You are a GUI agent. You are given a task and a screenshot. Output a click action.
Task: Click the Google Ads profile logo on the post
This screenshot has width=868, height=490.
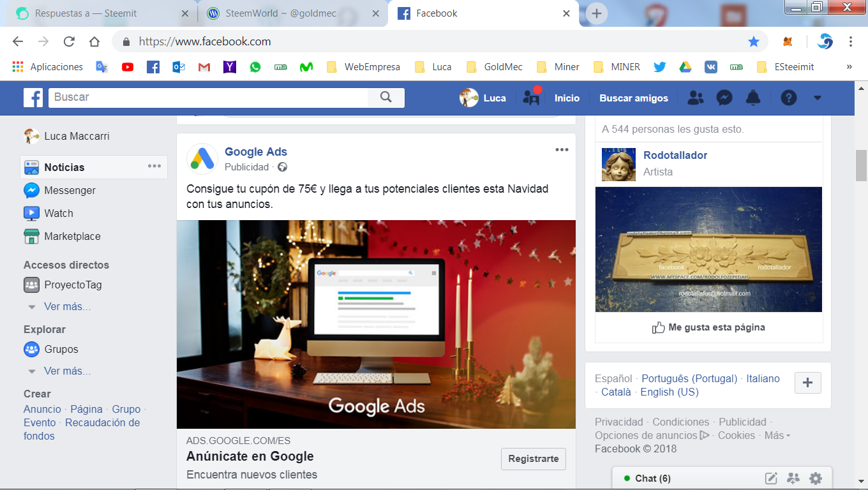(202, 159)
